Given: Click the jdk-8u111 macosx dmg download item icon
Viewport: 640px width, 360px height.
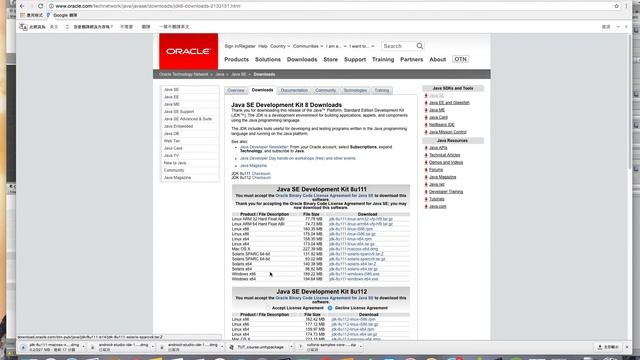Looking at the screenshot, I should click(x=23, y=347).
